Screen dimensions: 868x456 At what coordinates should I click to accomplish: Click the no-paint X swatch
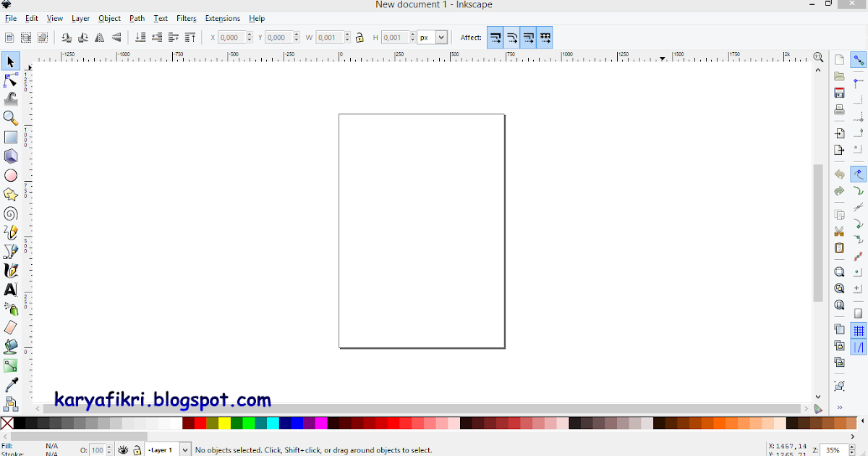tap(7, 423)
